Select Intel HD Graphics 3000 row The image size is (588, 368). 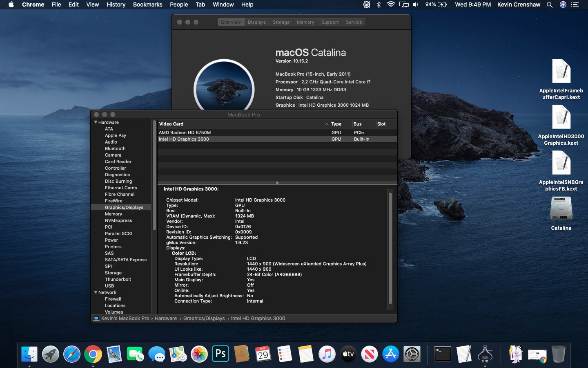(x=277, y=139)
